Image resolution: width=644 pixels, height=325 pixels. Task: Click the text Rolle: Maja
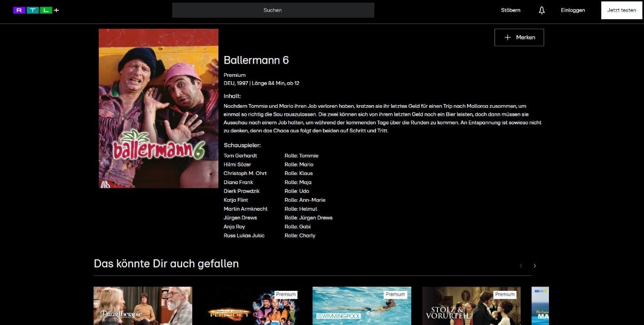point(298,183)
